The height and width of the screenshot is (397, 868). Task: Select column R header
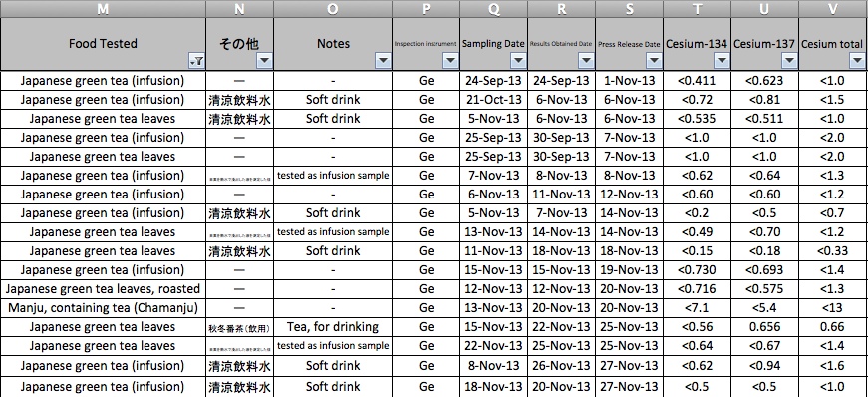coord(561,8)
